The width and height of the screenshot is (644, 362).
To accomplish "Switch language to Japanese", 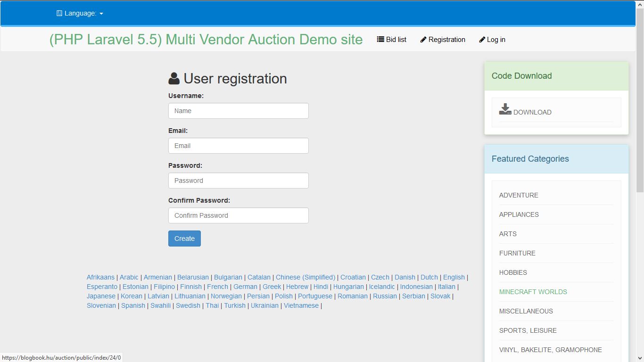I will pyautogui.click(x=101, y=296).
